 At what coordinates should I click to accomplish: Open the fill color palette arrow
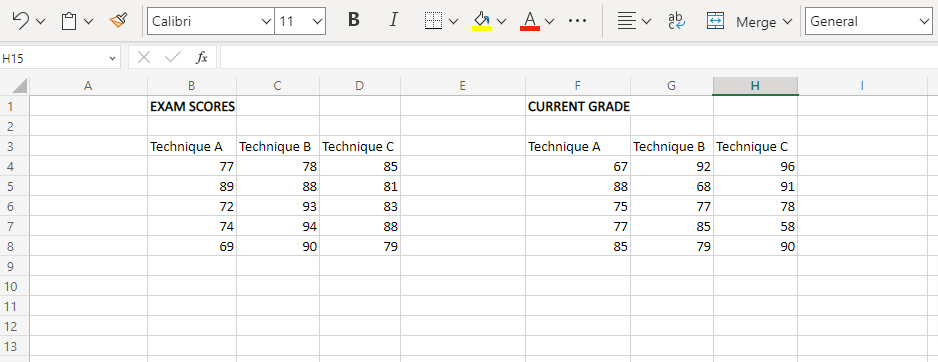(501, 22)
